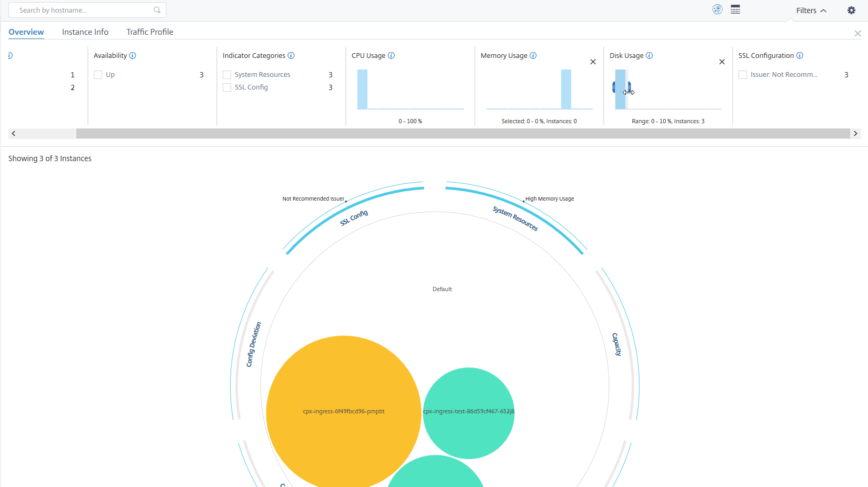Open Disk Usage info icon

click(x=650, y=55)
